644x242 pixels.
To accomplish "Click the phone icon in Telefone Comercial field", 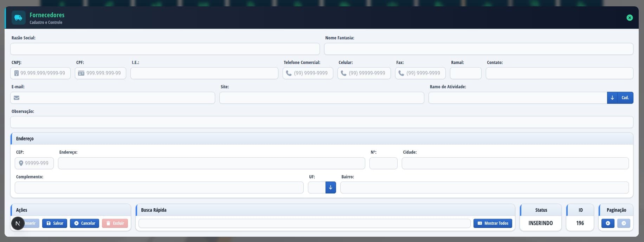I will coord(289,73).
